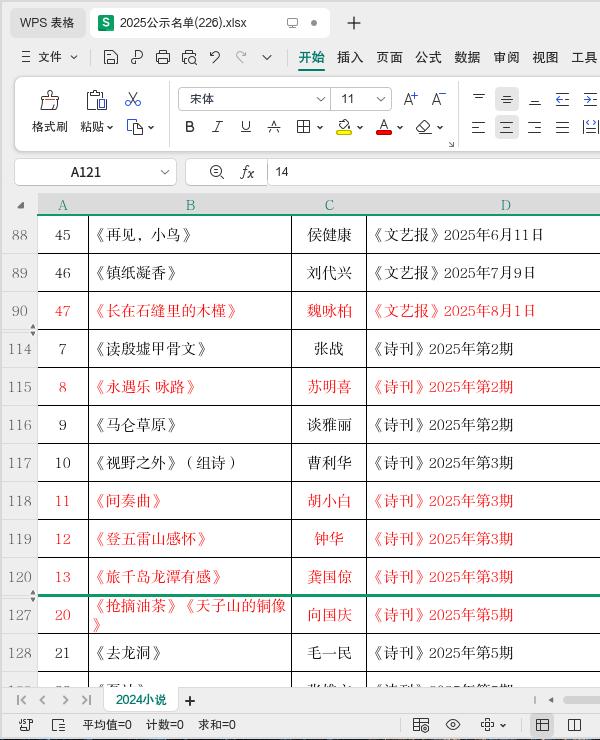600x740 pixels.
Task: Open the 页面 ribbon tab
Action: click(x=389, y=57)
